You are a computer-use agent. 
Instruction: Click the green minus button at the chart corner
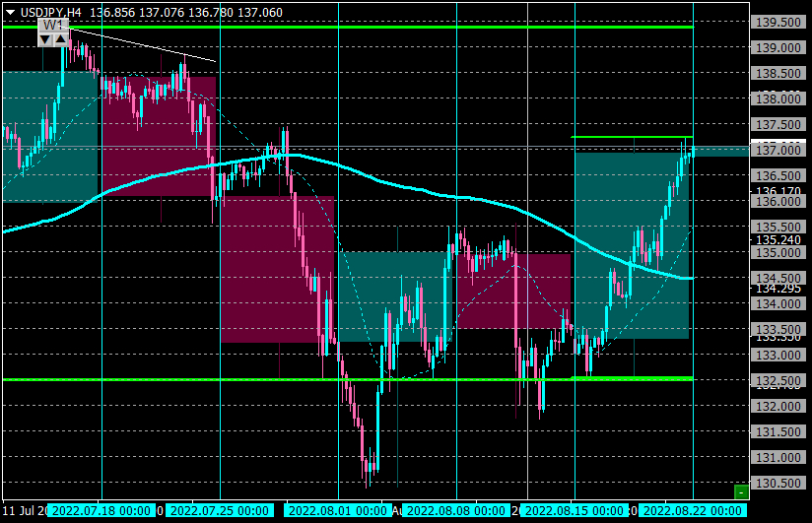click(741, 491)
